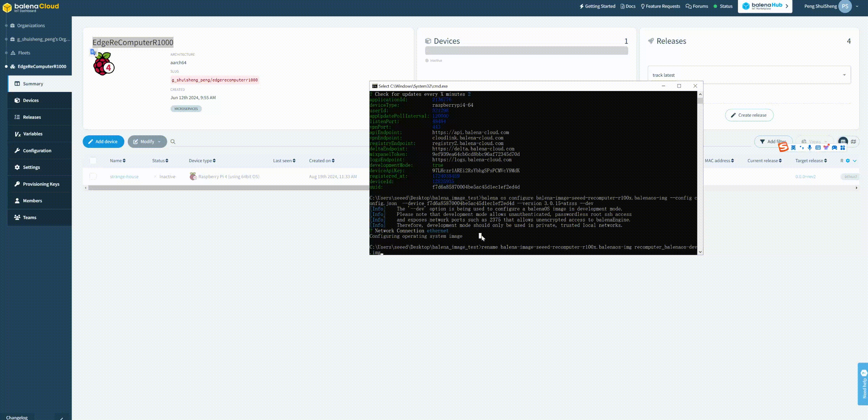Open the Variables sidebar section

[x=33, y=134]
